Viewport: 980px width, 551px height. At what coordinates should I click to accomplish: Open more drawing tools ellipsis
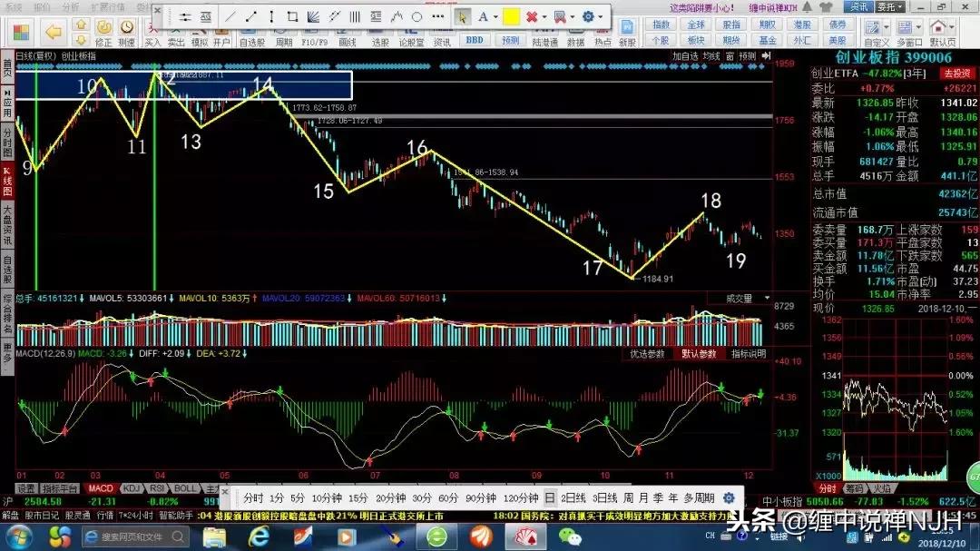438,17
